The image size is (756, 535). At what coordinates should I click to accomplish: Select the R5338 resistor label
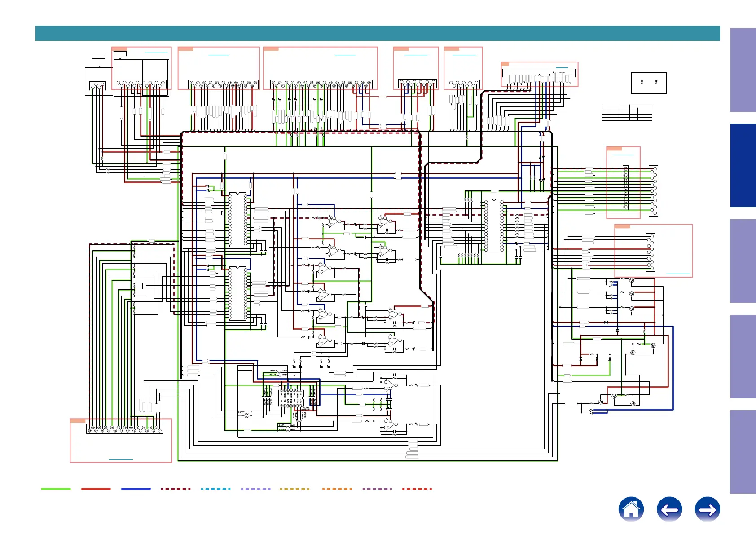(241, 416)
